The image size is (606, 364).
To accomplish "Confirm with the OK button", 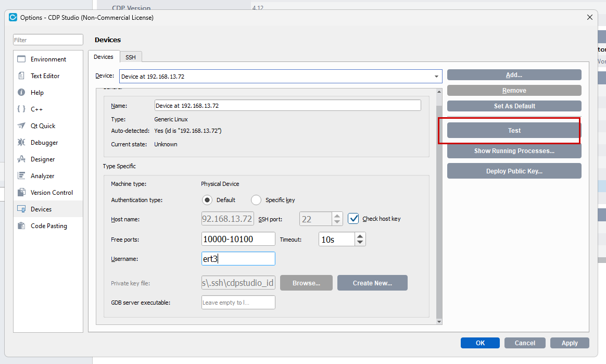I will tap(480, 343).
